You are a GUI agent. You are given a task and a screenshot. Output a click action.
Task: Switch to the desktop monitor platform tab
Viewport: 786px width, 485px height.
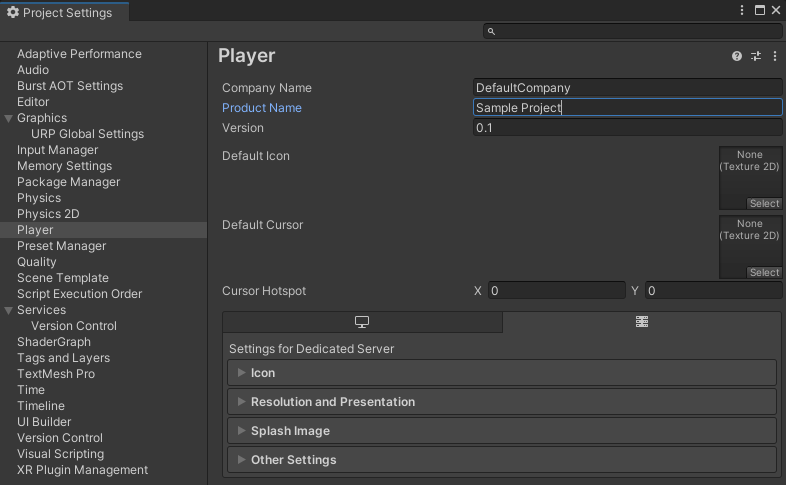(362, 322)
